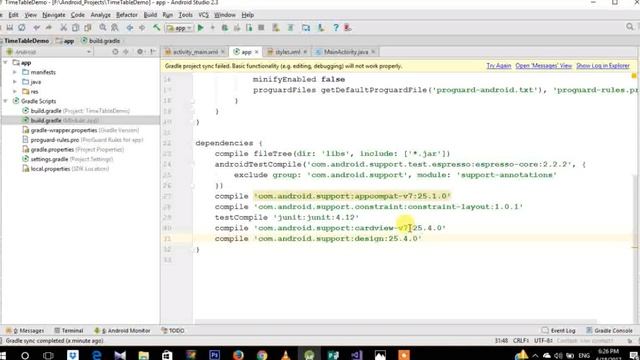Open Microsoft Edge from the taskbar

pyautogui.click(x=96, y=355)
